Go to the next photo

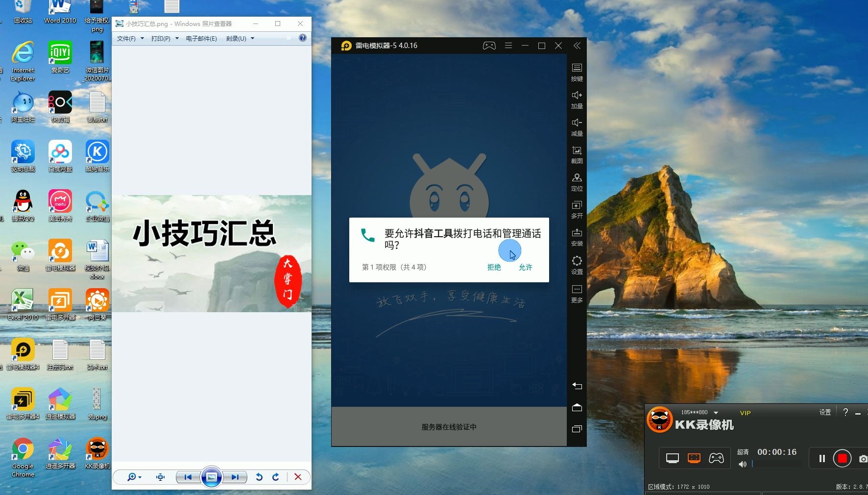tap(235, 477)
